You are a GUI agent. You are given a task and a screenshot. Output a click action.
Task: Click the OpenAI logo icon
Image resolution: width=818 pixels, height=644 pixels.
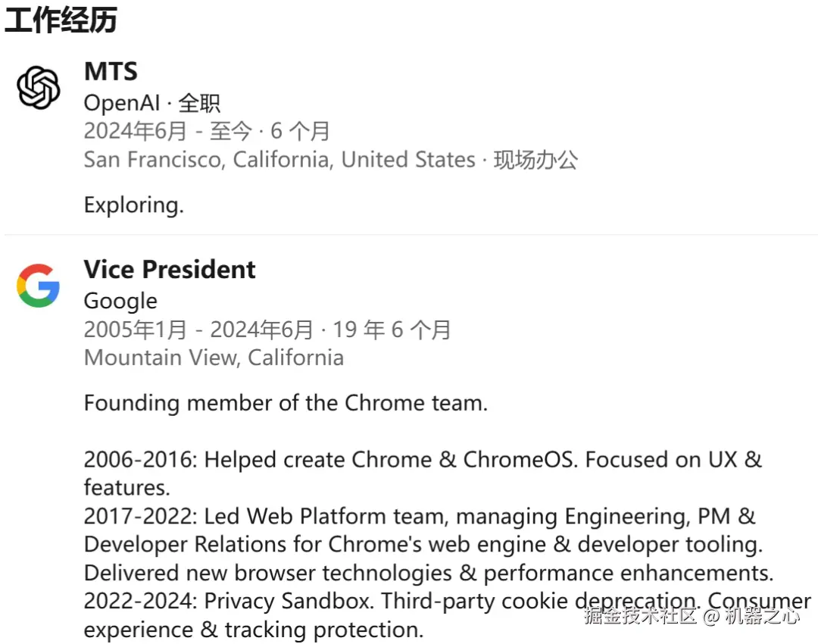[39, 87]
